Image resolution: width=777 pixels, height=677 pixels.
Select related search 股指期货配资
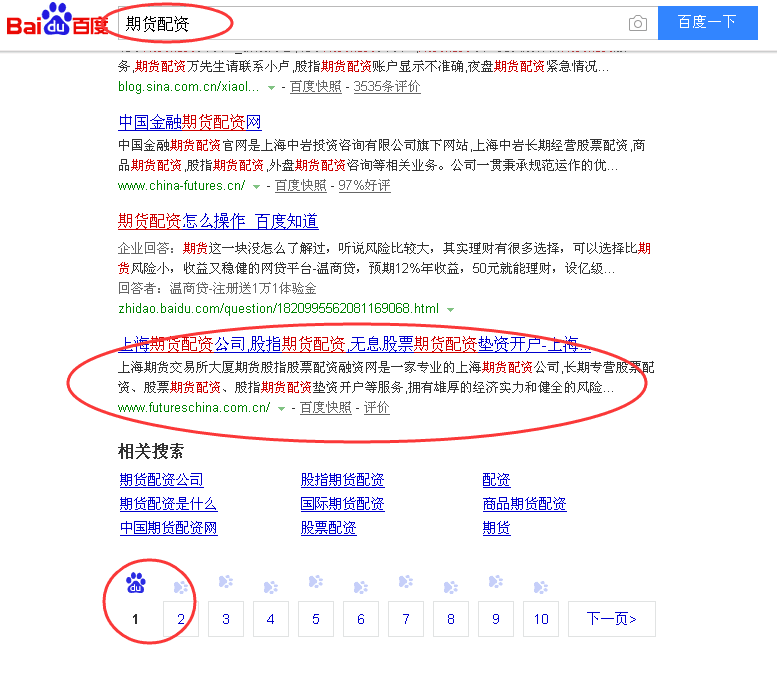pyautogui.click(x=342, y=480)
